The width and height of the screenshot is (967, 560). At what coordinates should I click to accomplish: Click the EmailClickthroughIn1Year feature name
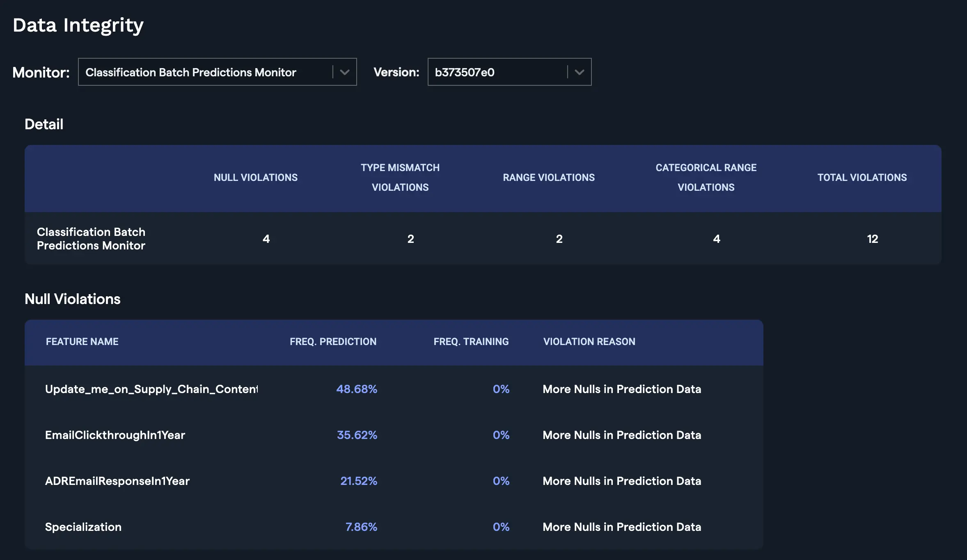pyautogui.click(x=115, y=435)
